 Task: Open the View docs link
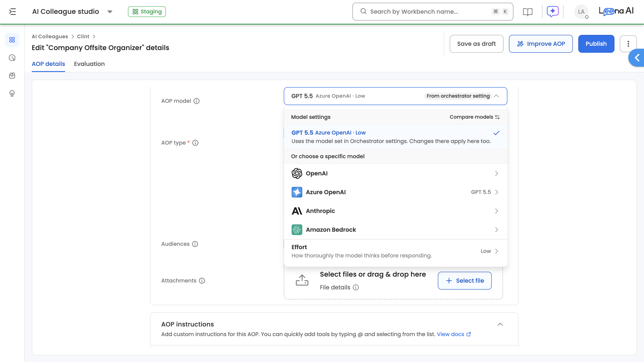click(x=454, y=334)
